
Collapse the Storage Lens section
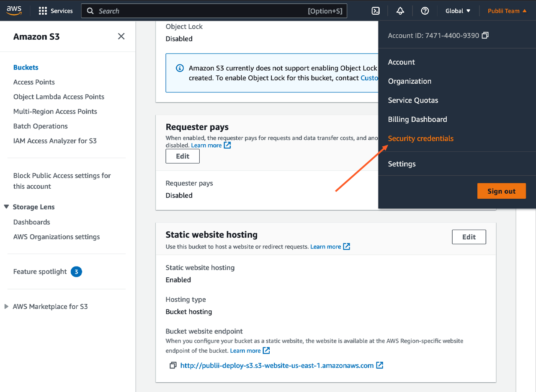tap(6, 207)
